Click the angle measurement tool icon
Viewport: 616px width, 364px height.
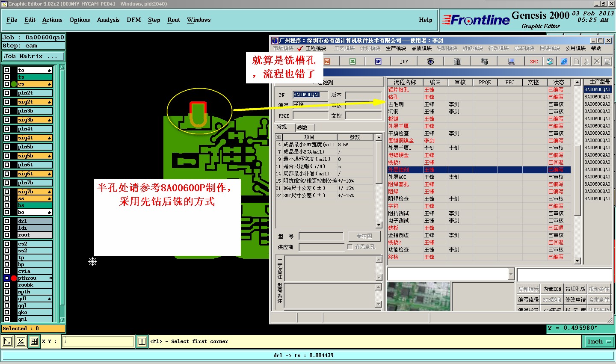21,341
